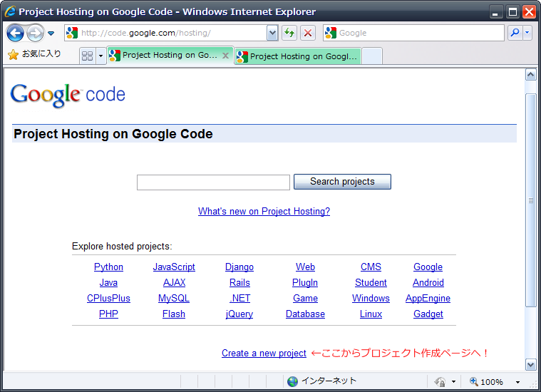This screenshot has width=541, height=392.
Task: Expand the address bar history dropdown
Action: click(x=272, y=33)
